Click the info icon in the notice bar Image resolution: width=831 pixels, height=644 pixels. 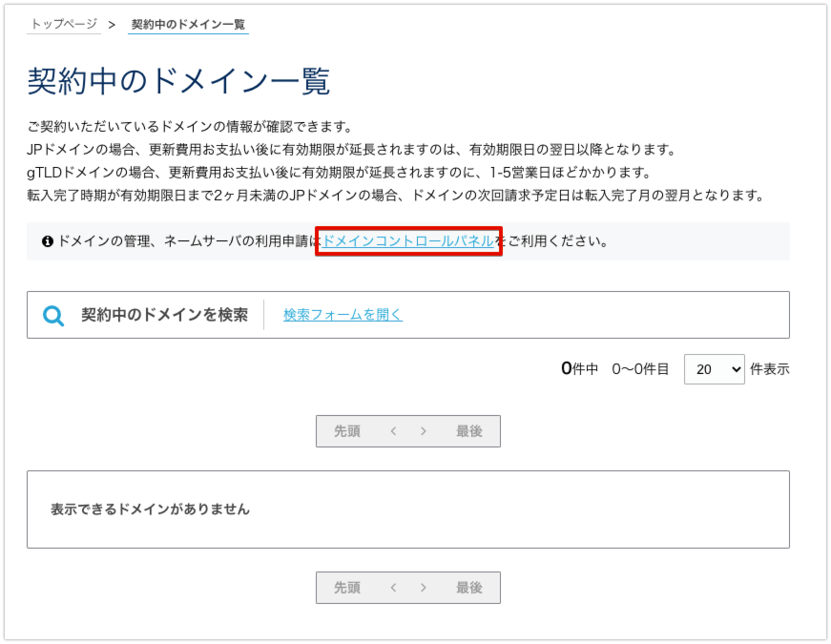46,241
